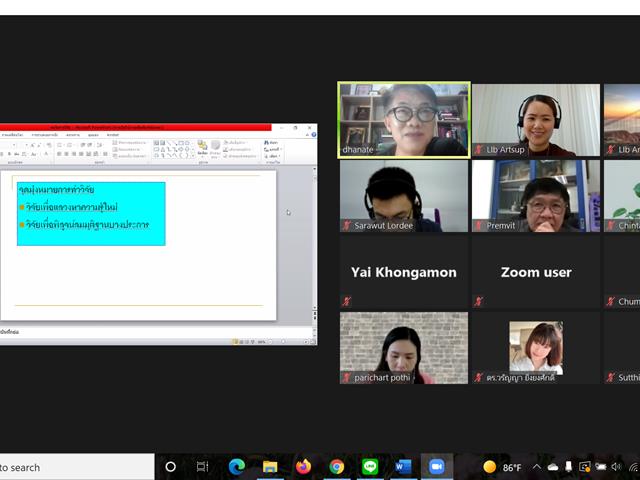The width and height of the screenshot is (640, 480).
Task: Click Lib Artsup's muted microphone icon
Action: point(479,149)
